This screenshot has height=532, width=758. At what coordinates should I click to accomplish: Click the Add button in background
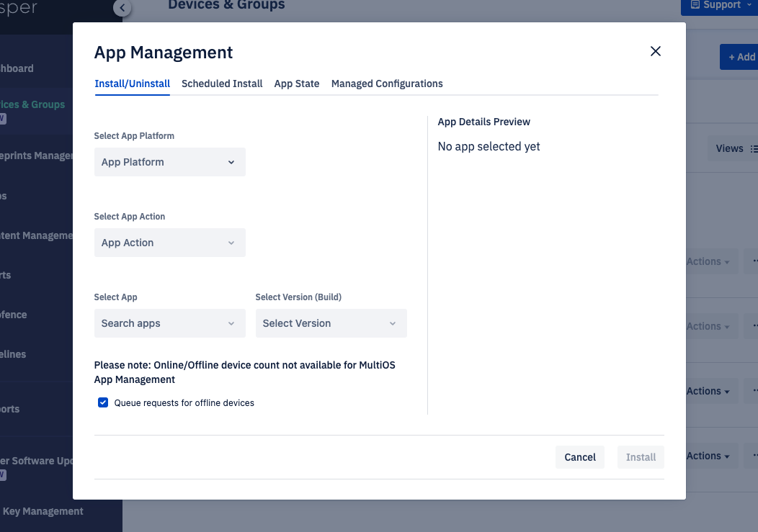point(741,57)
